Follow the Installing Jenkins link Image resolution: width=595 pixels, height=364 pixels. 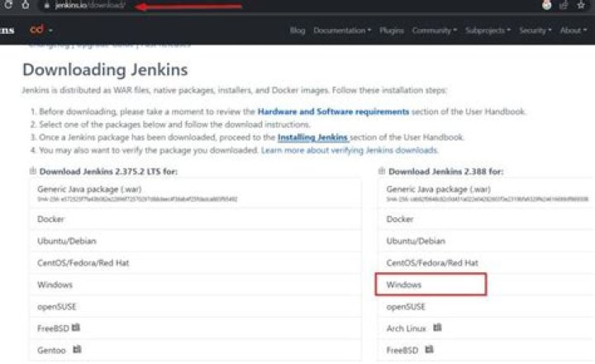(312, 137)
